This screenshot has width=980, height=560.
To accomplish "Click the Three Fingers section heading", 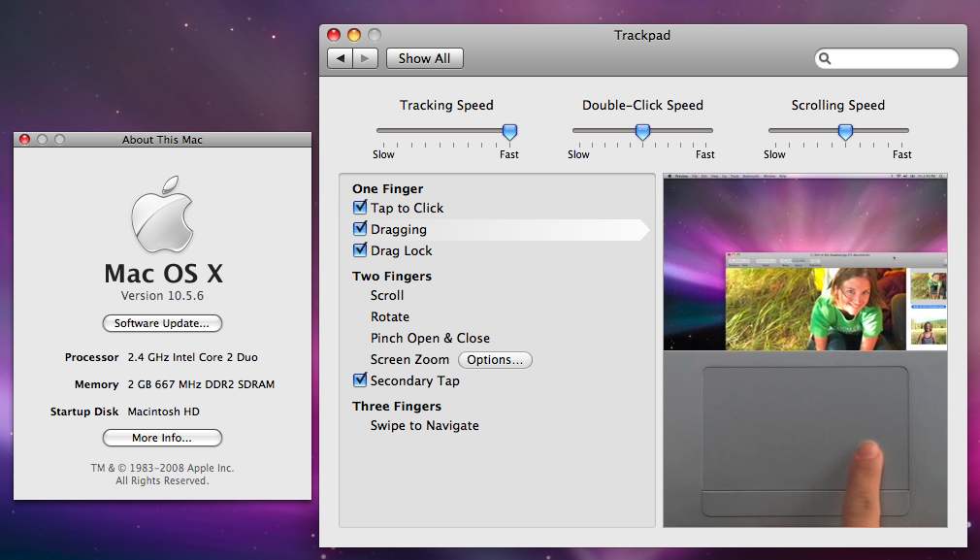I will click(396, 407).
